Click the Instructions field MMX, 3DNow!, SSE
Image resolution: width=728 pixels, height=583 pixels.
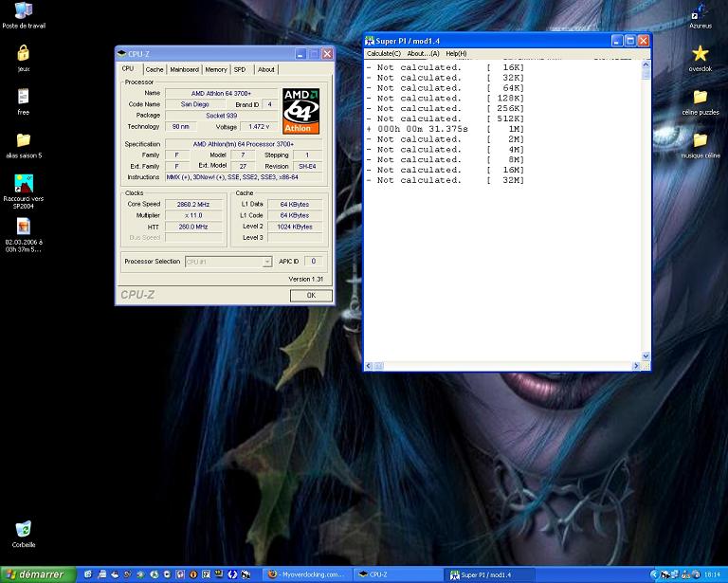(x=244, y=177)
